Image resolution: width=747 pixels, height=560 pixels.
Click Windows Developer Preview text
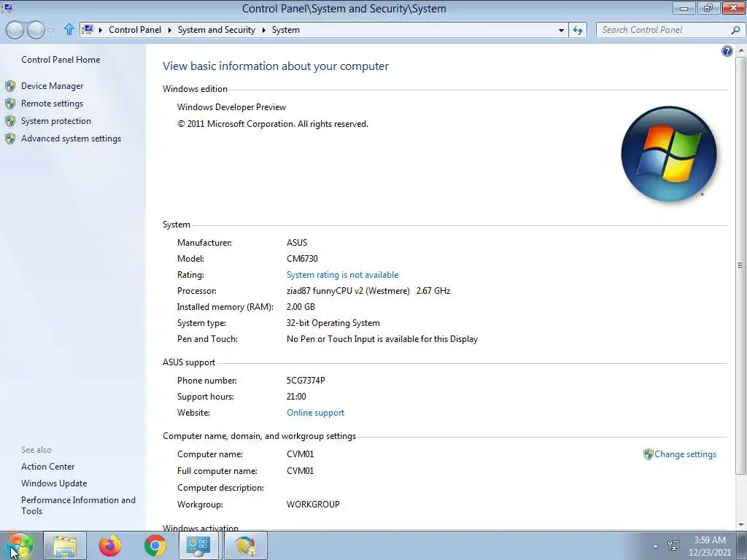pyautogui.click(x=231, y=107)
